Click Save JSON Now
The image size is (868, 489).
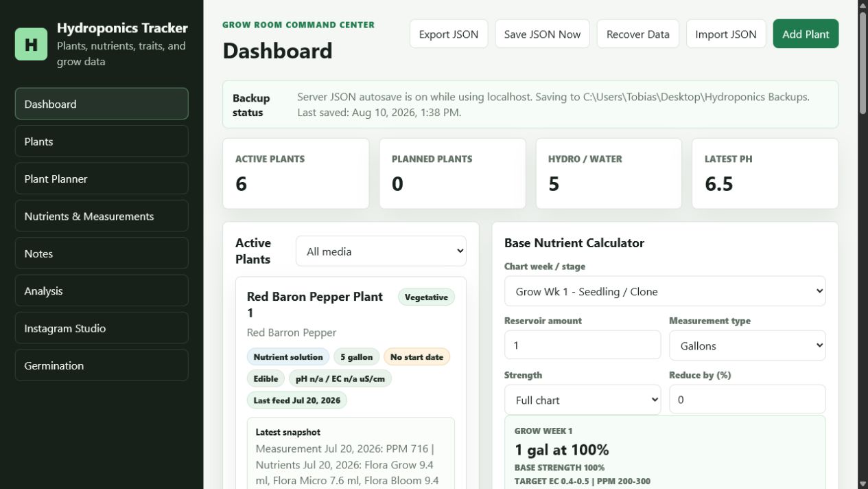pos(542,34)
